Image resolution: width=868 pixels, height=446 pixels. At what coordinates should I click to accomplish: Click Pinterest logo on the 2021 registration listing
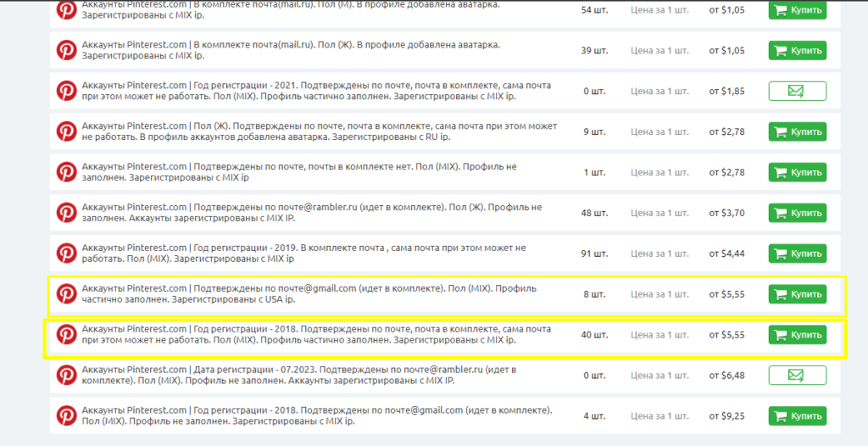tap(66, 91)
